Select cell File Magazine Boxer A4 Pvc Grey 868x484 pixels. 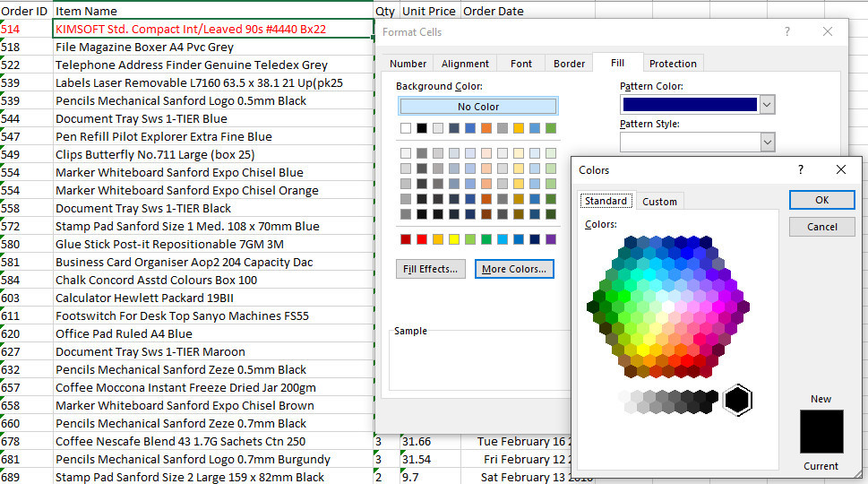[213, 48]
